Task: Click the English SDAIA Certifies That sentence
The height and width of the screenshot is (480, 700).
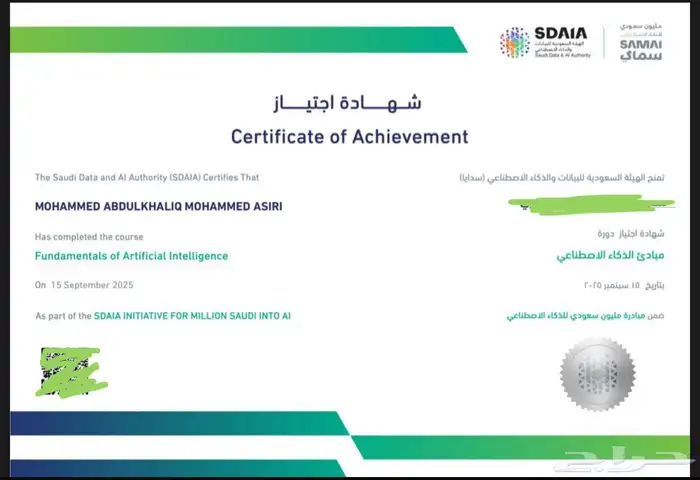Action: click(147, 177)
